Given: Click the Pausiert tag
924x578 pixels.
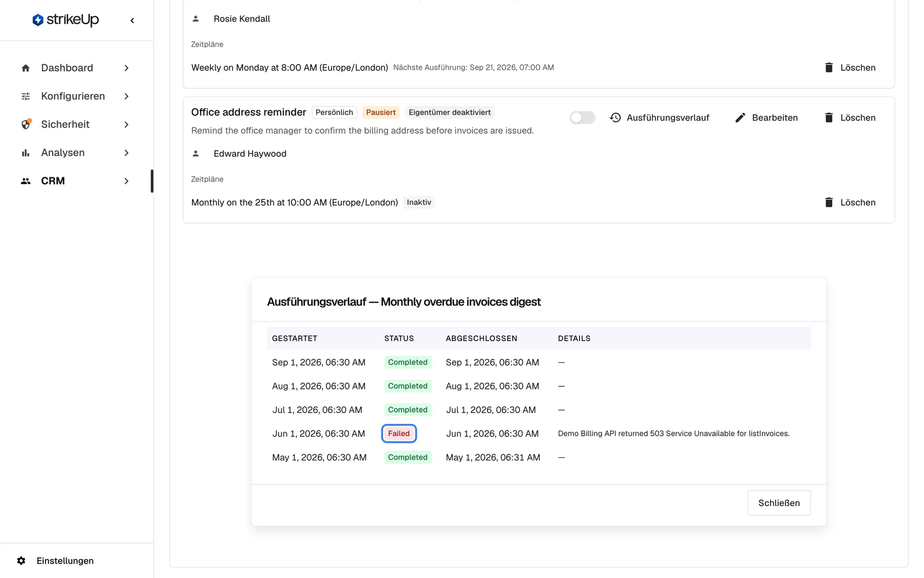Looking at the screenshot, I should (381, 113).
